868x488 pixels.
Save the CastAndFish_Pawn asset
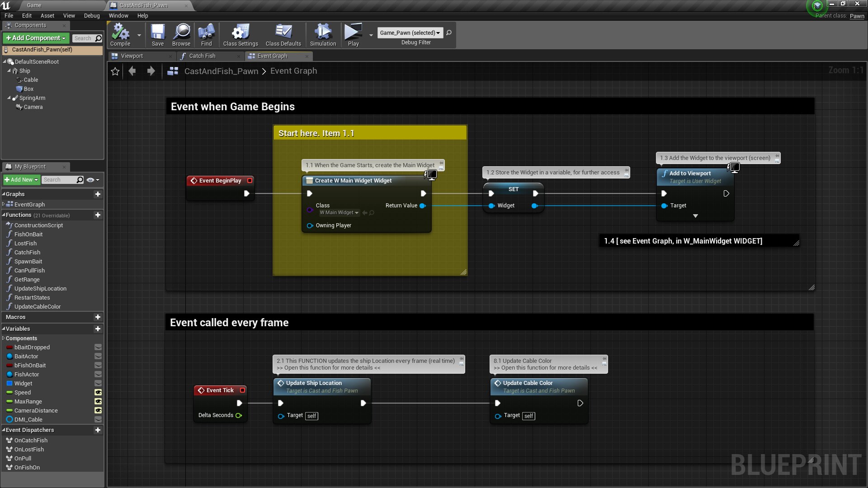[157, 35]
